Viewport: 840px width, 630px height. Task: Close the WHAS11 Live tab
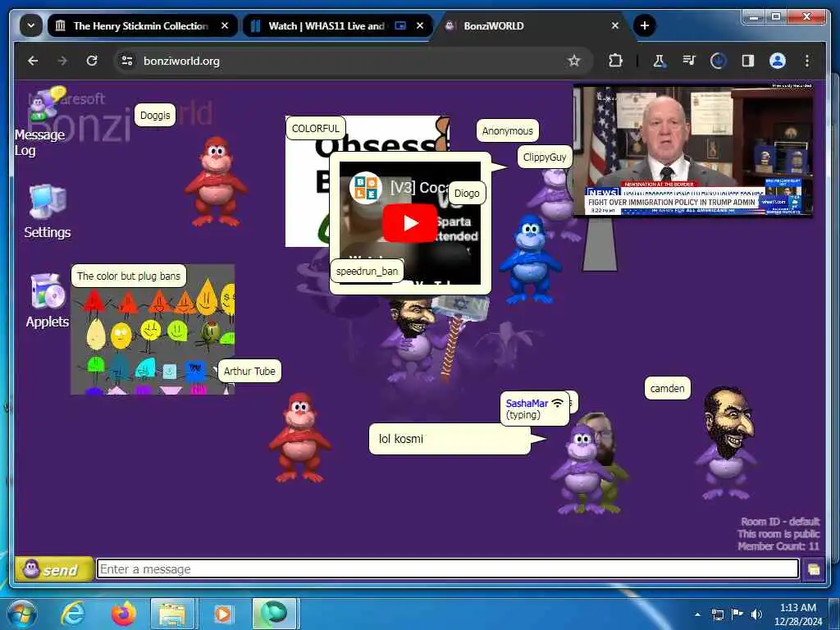click(420, 25)
